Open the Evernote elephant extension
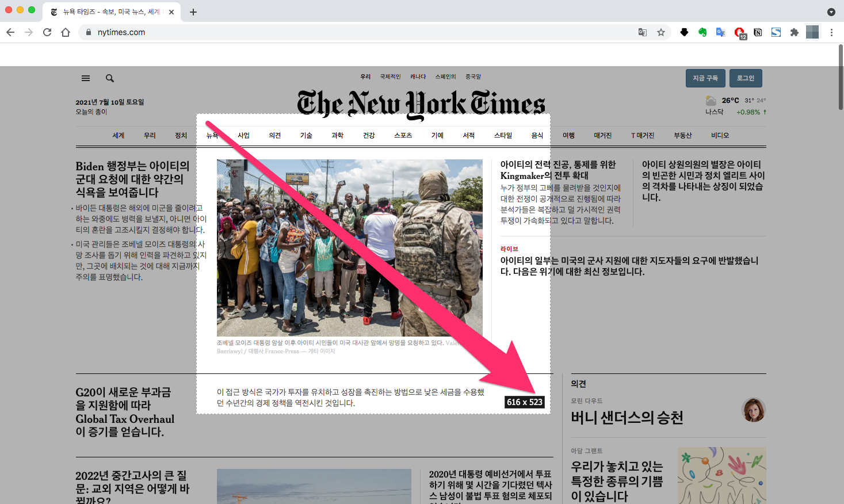Screen dimensions: 844x504 [x=702, y=32]
